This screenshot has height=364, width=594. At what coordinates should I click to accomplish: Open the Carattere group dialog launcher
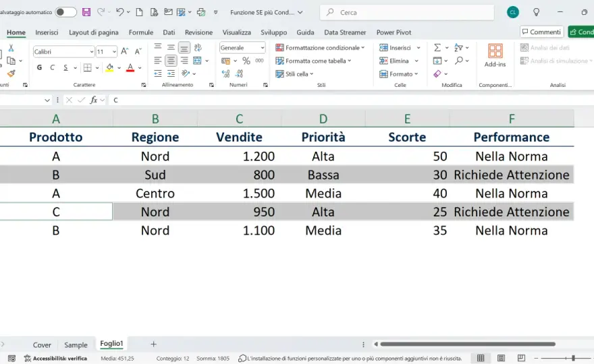(144, 85)
